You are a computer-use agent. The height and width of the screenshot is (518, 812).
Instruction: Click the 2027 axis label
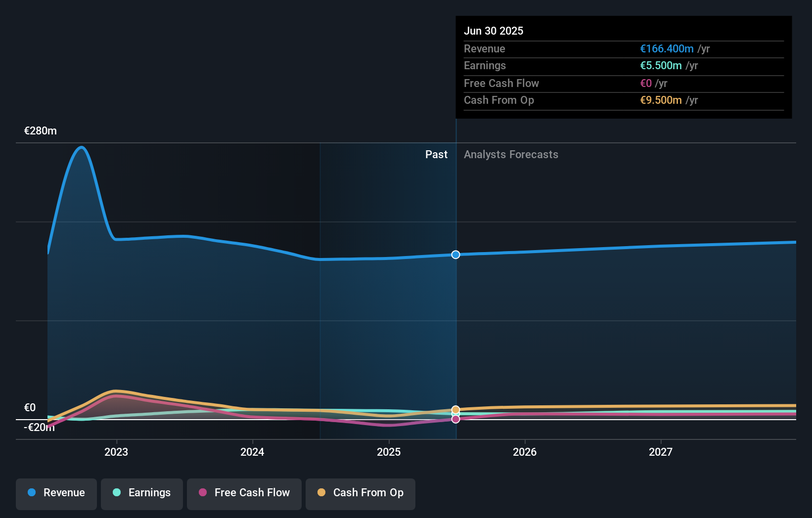pyautogui.click(x=661, y=452)
